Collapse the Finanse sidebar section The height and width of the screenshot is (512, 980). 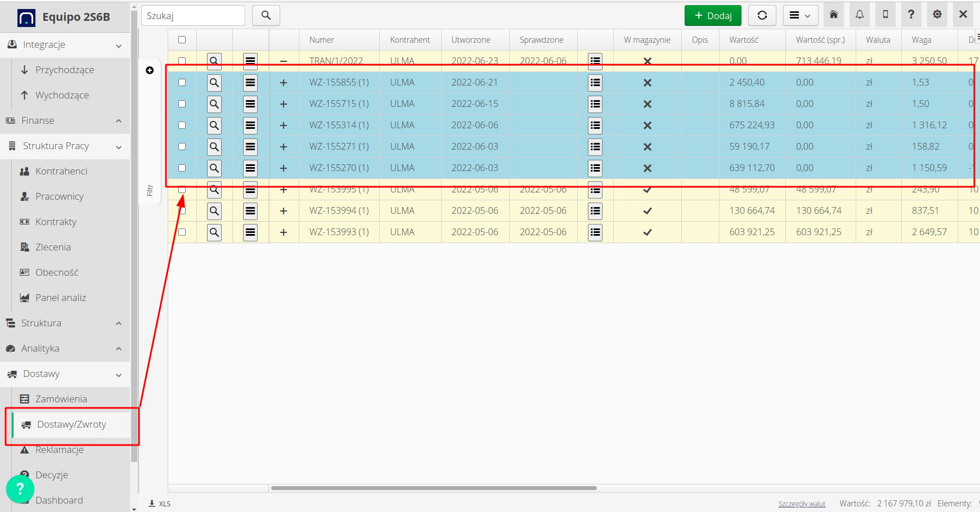point(65,120)
